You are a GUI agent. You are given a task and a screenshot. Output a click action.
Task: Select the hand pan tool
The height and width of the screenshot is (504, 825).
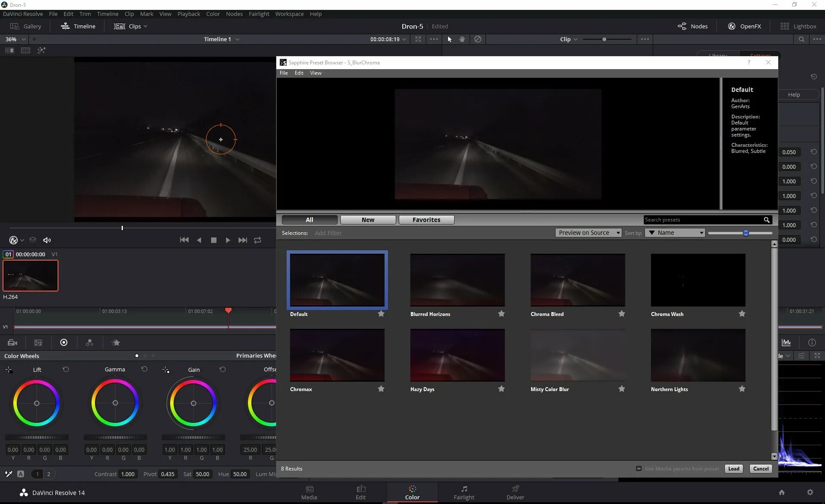tap(462, 39)
